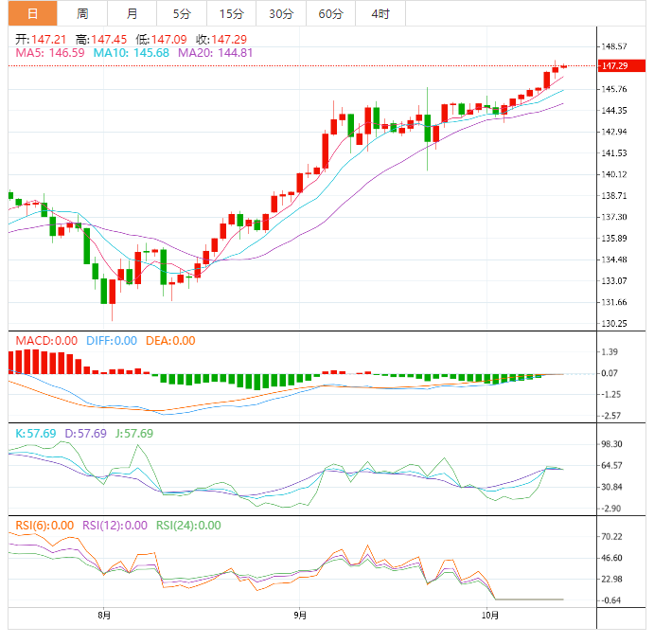Click the D:57.69 indicator label
Image resolution: width=654 pixels, height=644 pixels.
coord(85,434)
